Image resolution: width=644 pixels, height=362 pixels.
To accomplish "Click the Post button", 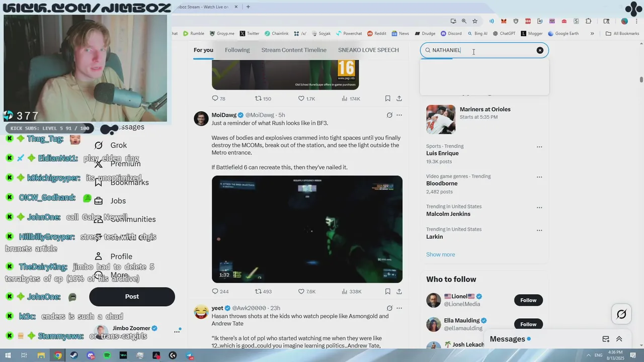I will point(132,297).
